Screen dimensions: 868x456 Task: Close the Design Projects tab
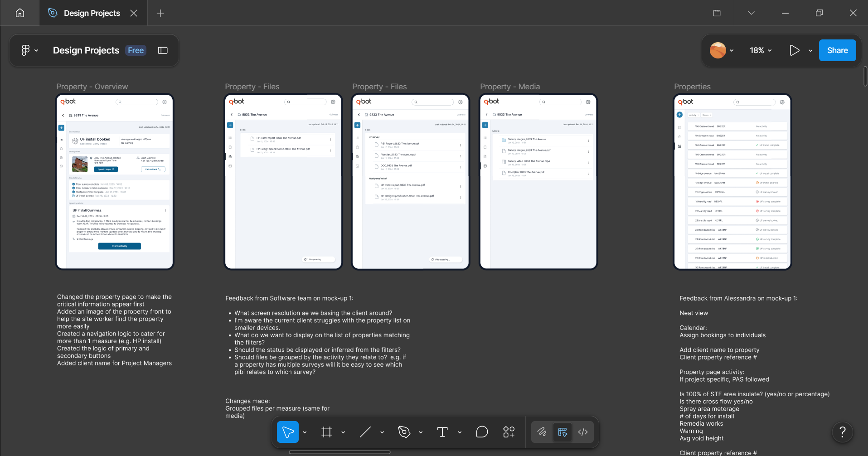coord(134,13)
